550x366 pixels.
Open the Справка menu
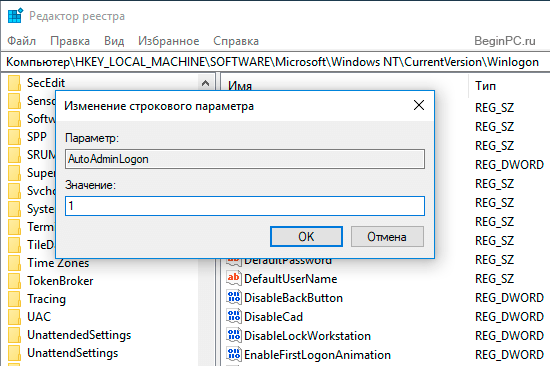point(236,41)
